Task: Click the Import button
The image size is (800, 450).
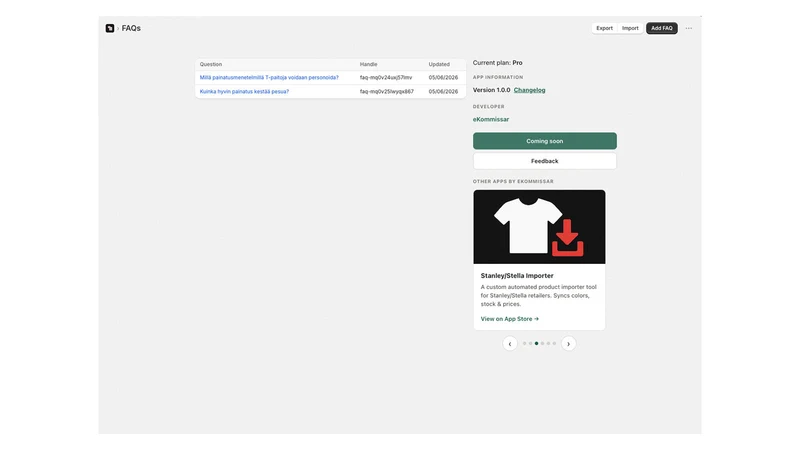Action: [x=630, y=28]
